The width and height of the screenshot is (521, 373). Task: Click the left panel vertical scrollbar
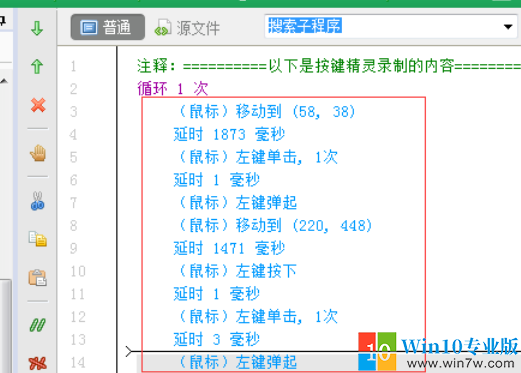(x=6, y=325)
